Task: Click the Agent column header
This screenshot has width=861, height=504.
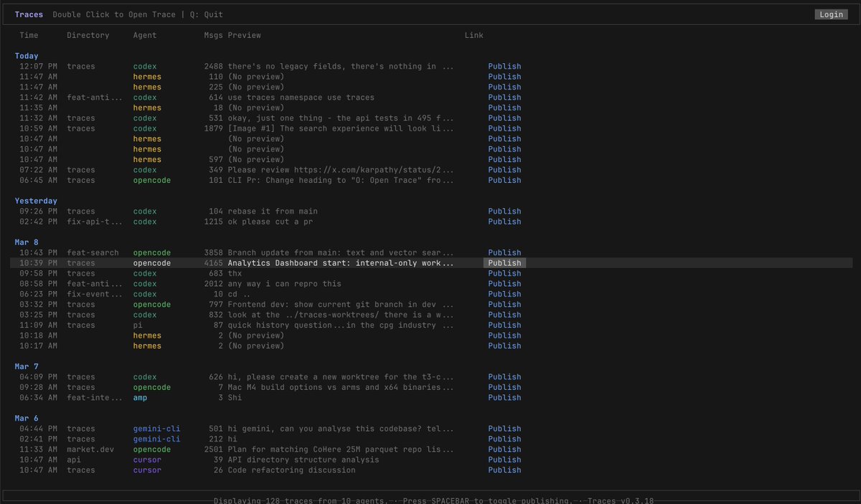Action: [145, 35]
